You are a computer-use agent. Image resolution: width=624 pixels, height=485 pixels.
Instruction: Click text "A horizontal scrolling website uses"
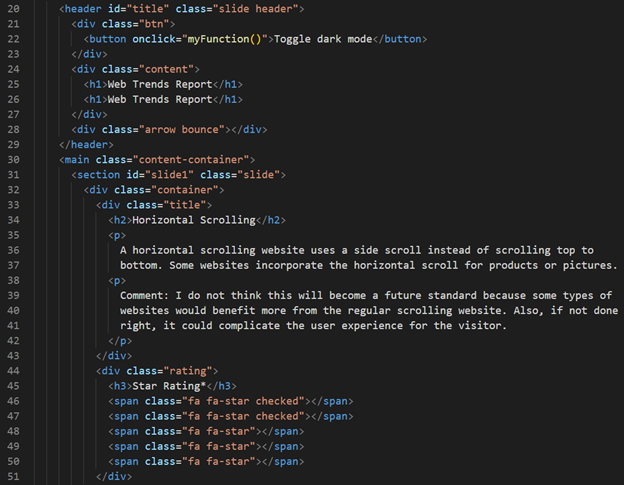click(230, 250)
